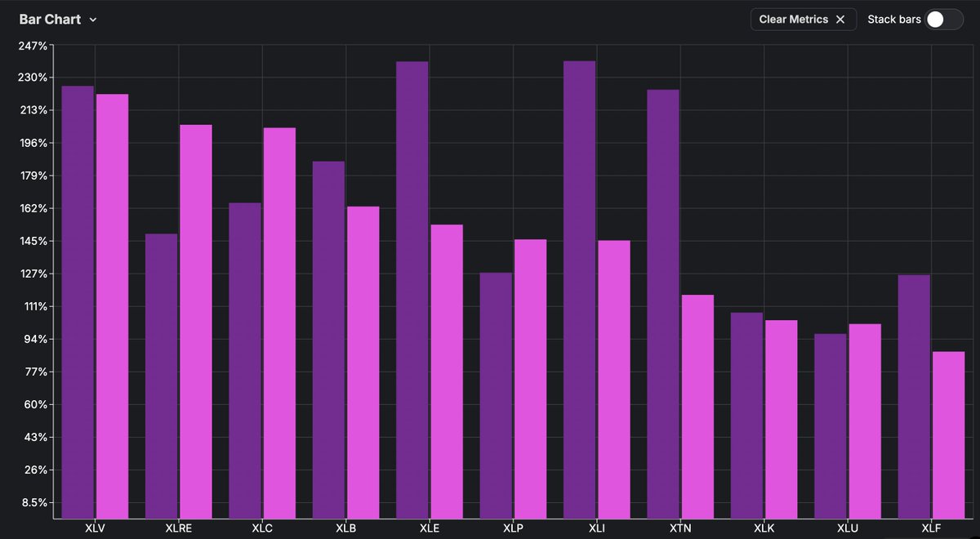Click the XLV axis label
Image resolution: width=980 pixels, height=539 pixels.
[x=95, y=528]
